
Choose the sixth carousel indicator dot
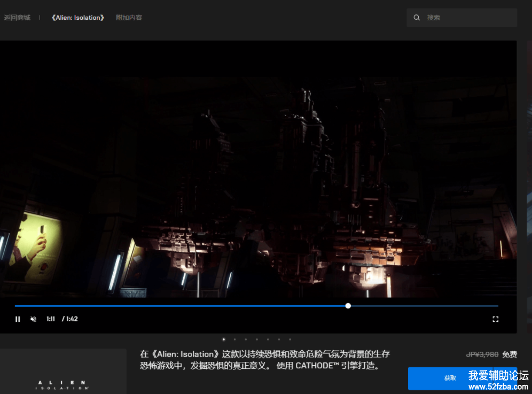click(x=279, y=339)
